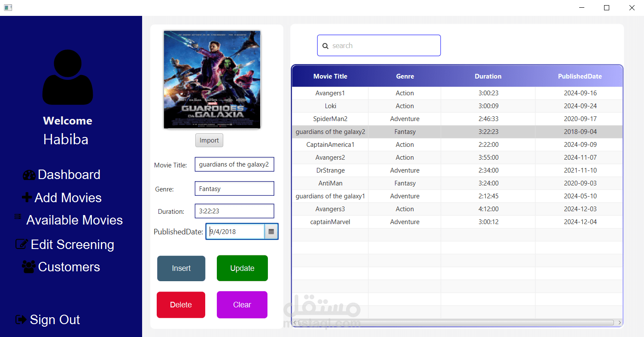Click the Import button below the poster
The image size is (644, 337).
point(209,140)
